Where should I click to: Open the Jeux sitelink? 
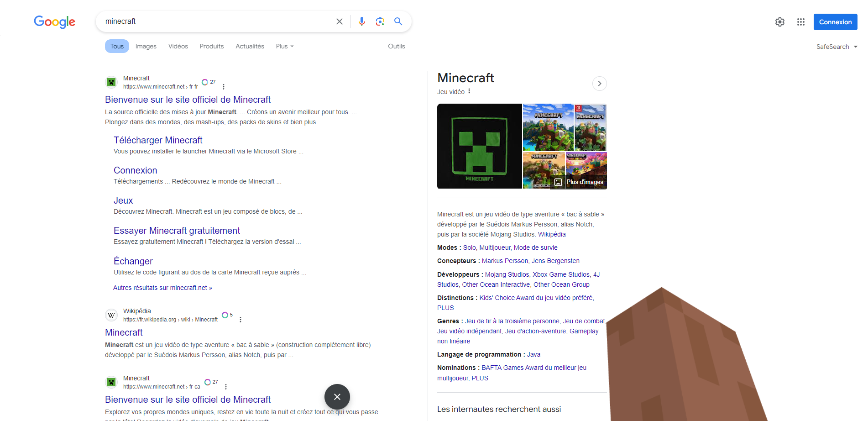[x=123, y=200]
